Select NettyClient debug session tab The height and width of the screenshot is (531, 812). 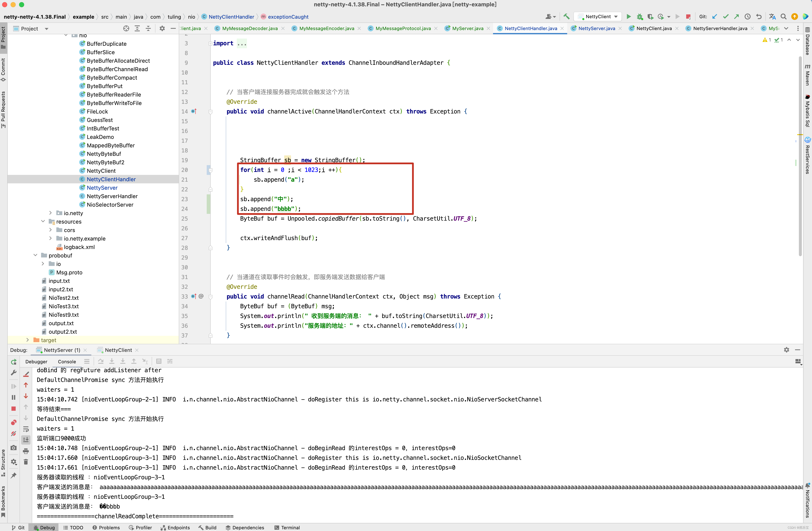(x=118, y=350)
